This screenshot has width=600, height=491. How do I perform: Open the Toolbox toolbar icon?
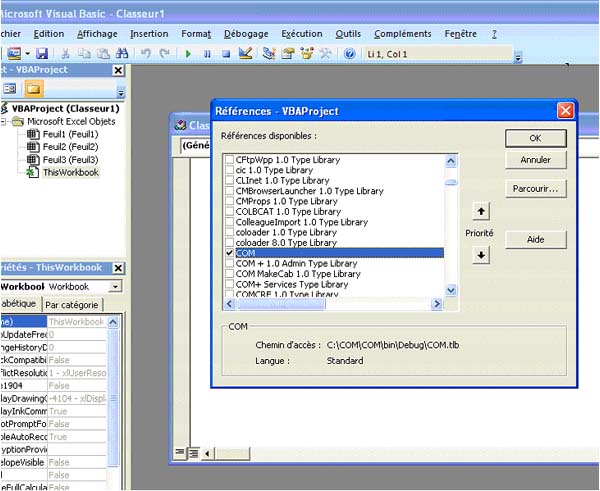(325, 54)
